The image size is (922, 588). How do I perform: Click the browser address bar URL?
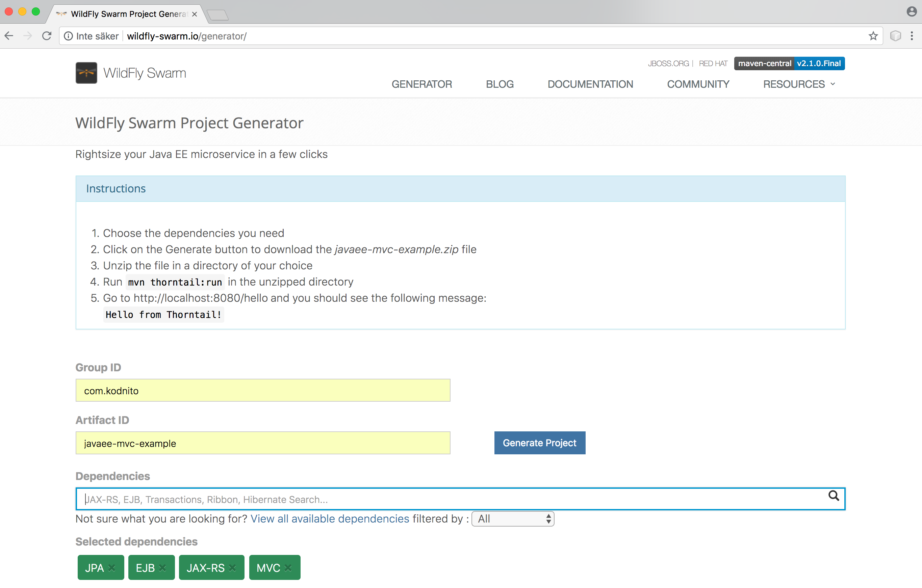click(187, 36)
